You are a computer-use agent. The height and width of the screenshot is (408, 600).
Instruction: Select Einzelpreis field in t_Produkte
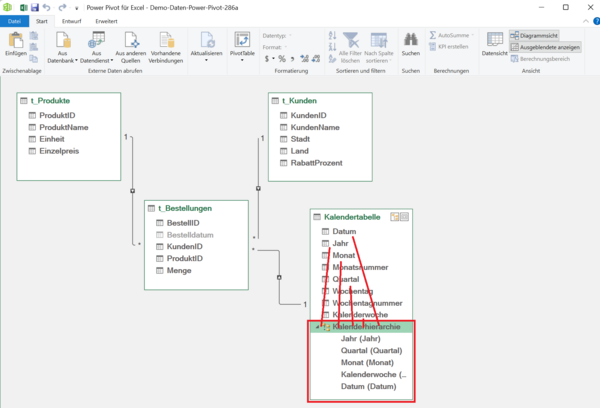(x=58, y=151)
